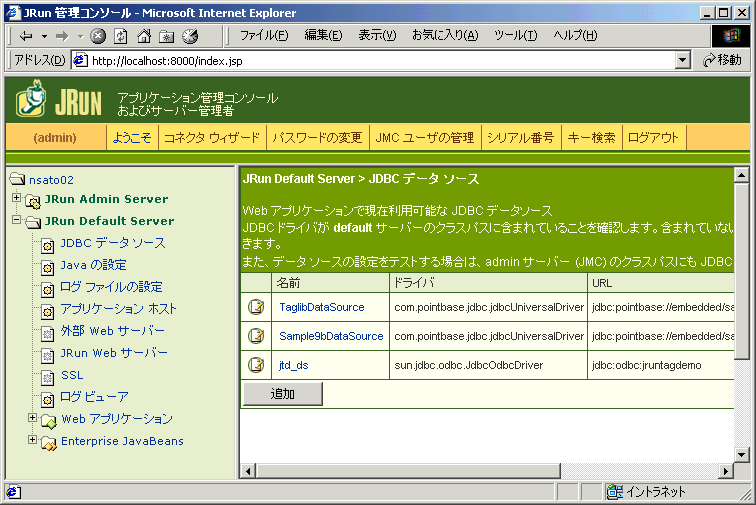Viewport: 756px width, 505px height.
Task: Open the 表示(V) menu
Action: pos(377,35)
